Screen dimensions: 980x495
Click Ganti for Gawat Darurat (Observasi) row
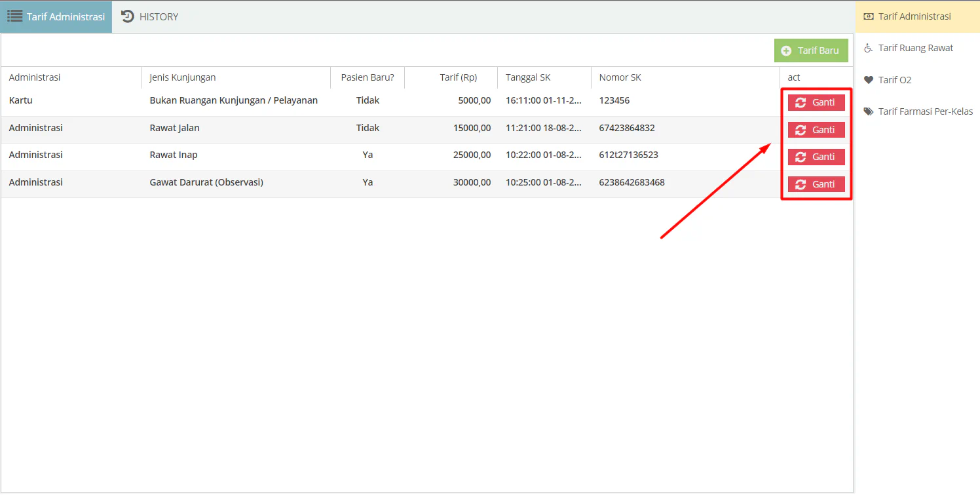tap(816, 184)
